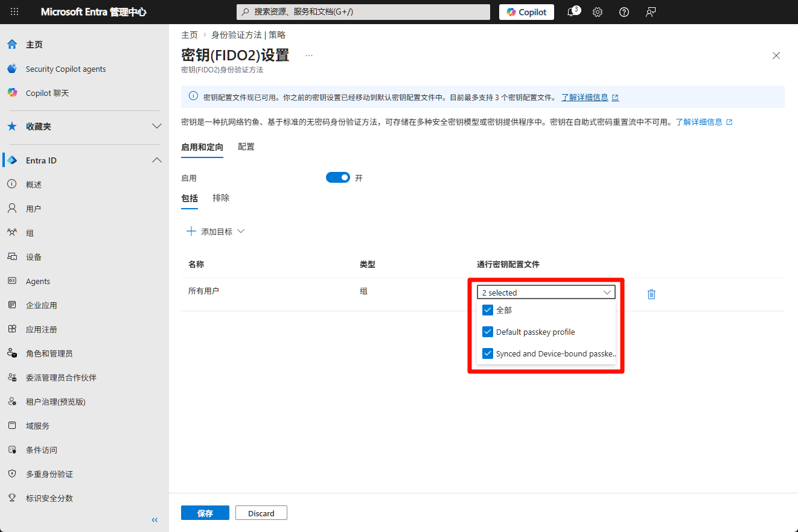Click the Microsoft Entra 管理中心 title
The image size is (798, 532).
(94, 12)
